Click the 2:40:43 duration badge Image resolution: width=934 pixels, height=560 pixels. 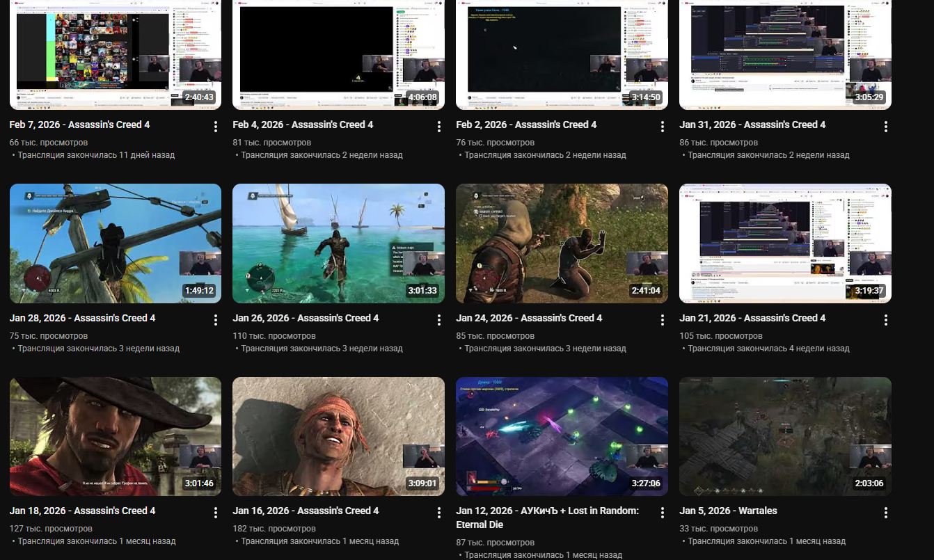tap(199, 97)
